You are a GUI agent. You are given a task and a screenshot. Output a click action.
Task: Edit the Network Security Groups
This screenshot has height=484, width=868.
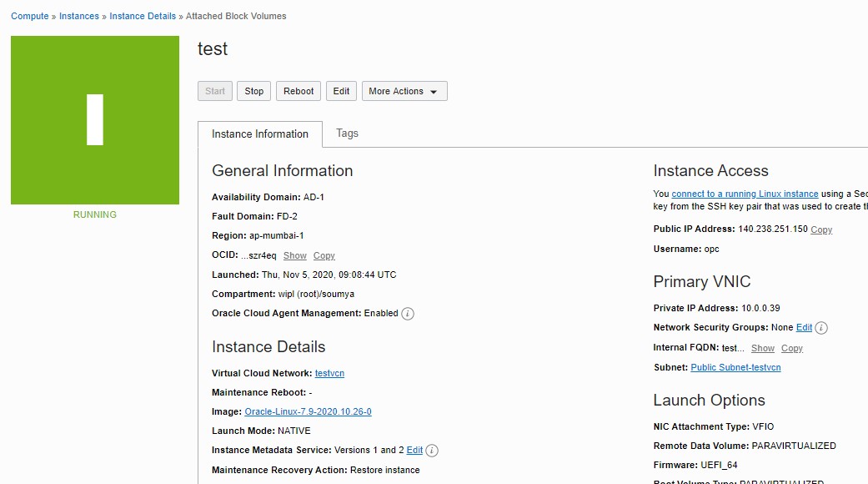pos(804,327)
